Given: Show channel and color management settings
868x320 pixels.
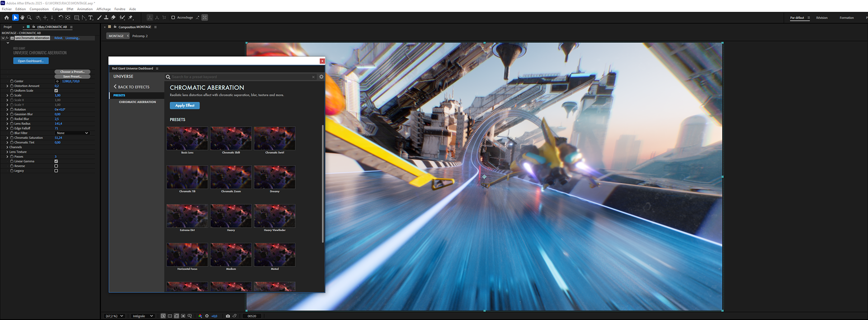Looking at the screenshot, I should tap(200, 316).
